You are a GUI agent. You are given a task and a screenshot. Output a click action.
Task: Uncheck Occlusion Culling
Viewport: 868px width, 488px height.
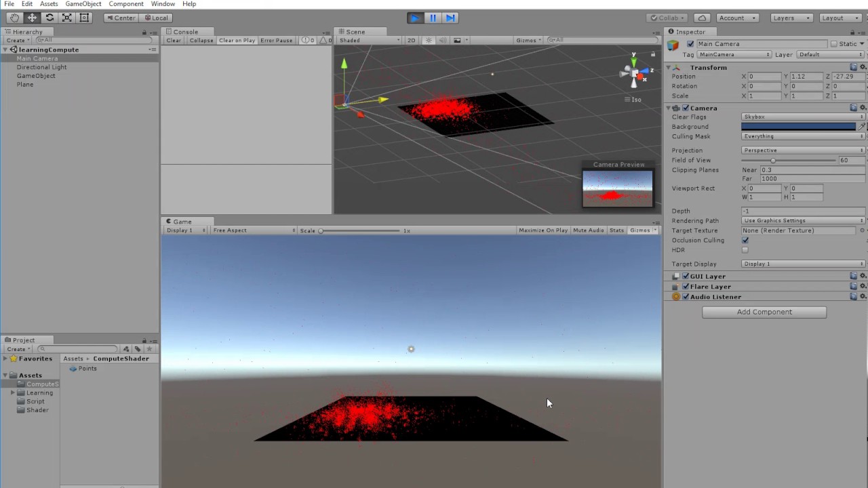[x=745, y=240]
